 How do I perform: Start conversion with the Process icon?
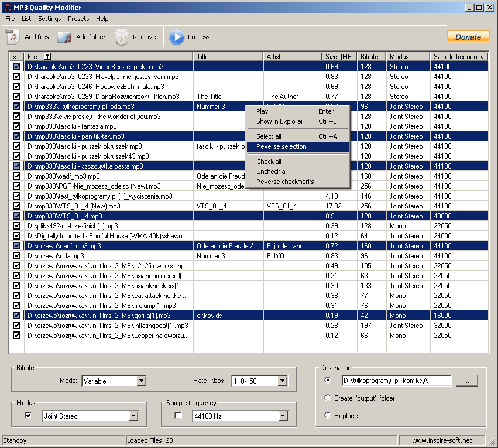[x=177, y=36]
